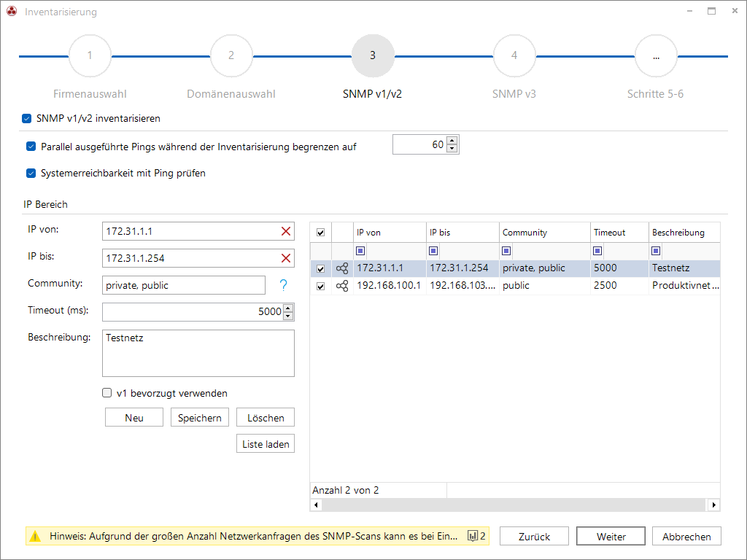This screenshot has width=747, height=560.
Task: Clear the IP von field with red X
Action: point(286,231)
